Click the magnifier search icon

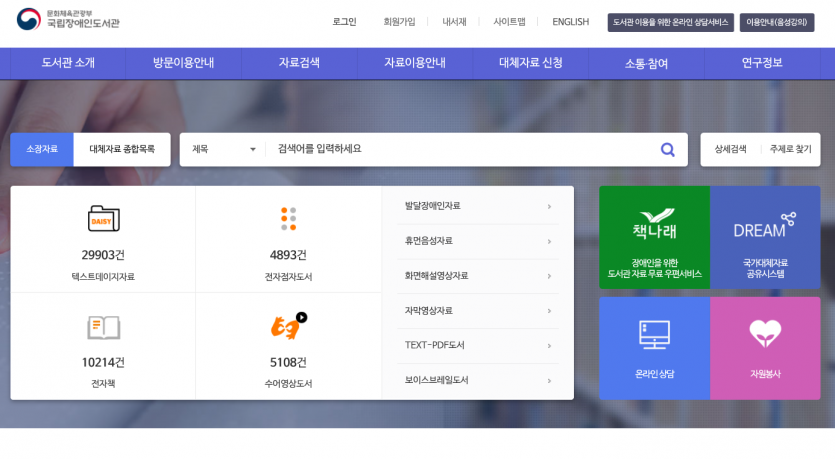[667, 150]
